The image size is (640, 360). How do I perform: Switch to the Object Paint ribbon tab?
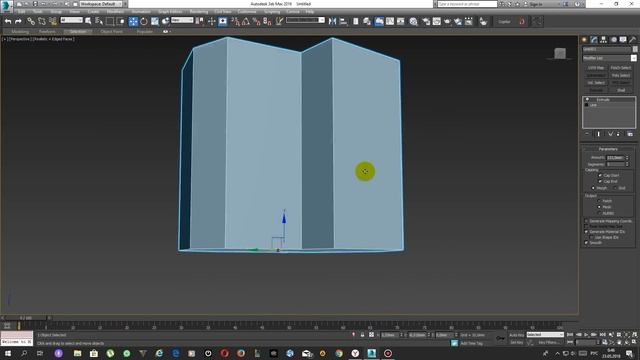coord(111,31)
